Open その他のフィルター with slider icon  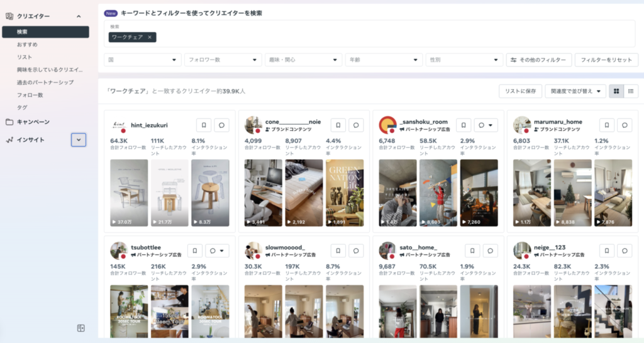tap(538, 60)
